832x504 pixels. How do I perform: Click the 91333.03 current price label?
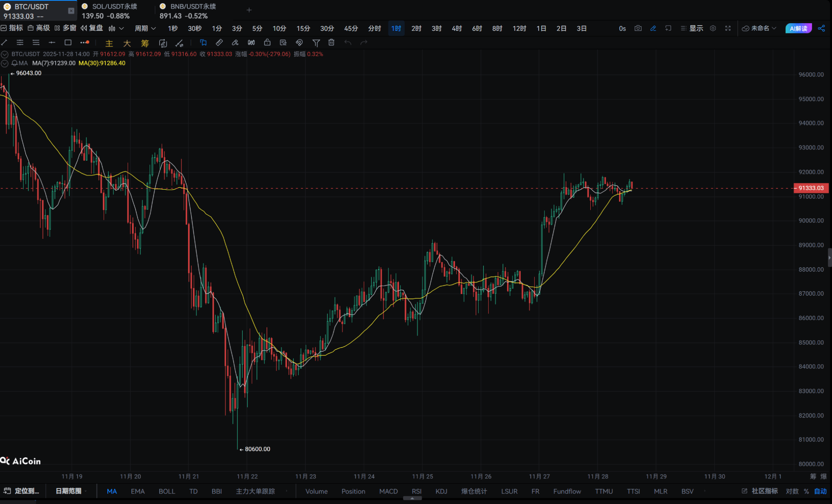pos(811,188)
